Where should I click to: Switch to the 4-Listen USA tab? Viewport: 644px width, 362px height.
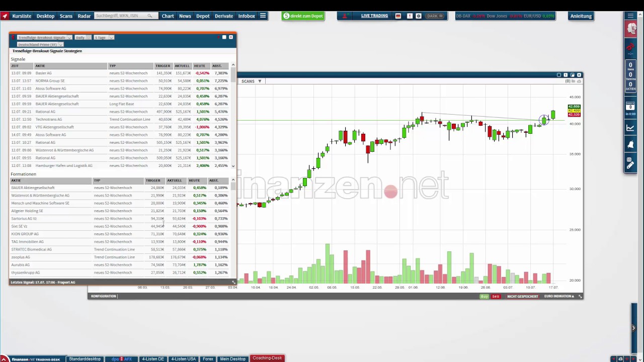(183, 359)
